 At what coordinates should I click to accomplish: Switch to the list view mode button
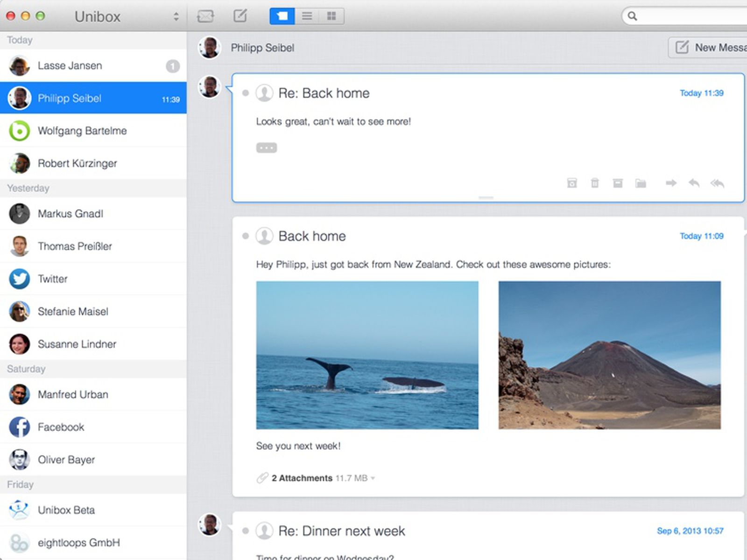pos(307,16)
